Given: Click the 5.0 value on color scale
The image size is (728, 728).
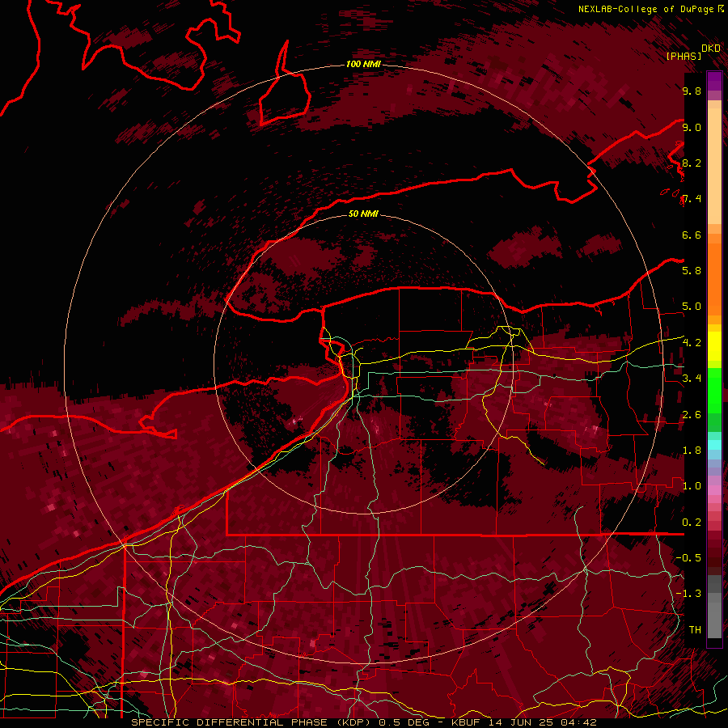Looking at the screenshot, I should point(692,307).
